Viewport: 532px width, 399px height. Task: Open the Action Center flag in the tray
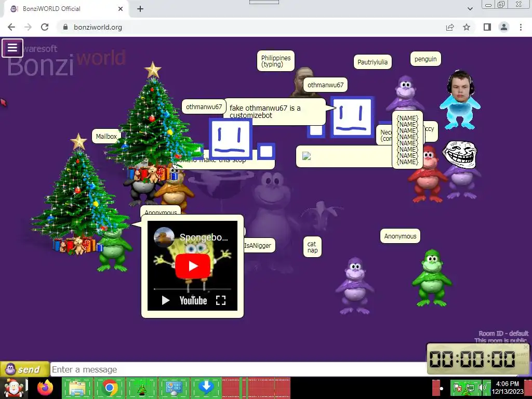click(458, 388)
